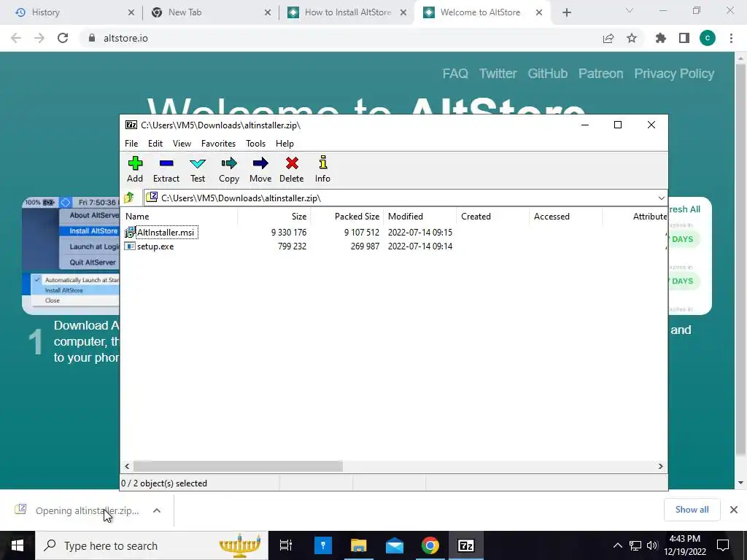Click Show all downloads button
This screenshot has width=747, height=560.
pyautogui.click(x=692, y=510)
